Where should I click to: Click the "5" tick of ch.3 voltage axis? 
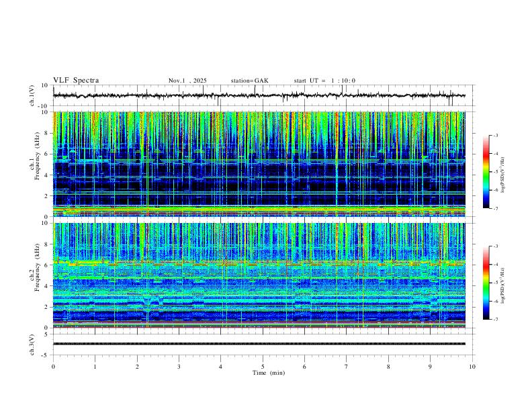(x=47, y=334)
